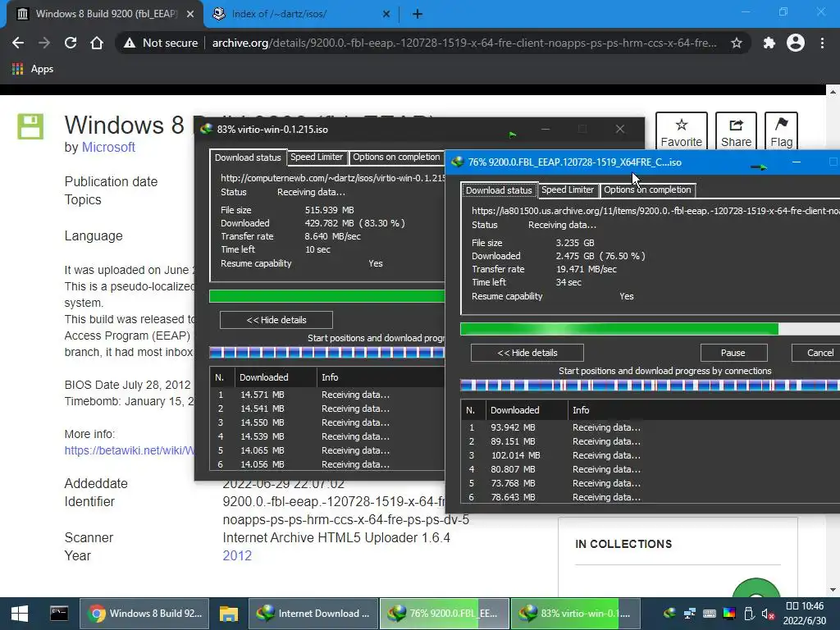The image size is (840, 630).
Task: Close the Index of /~dartz/isos/ tab
Action: click(386, 15)
